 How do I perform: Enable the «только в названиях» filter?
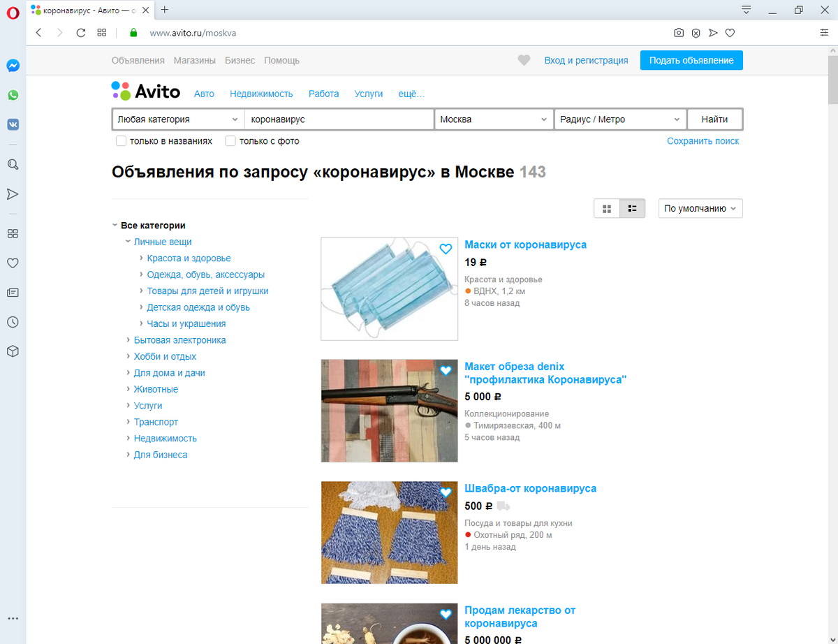(120, 141)
